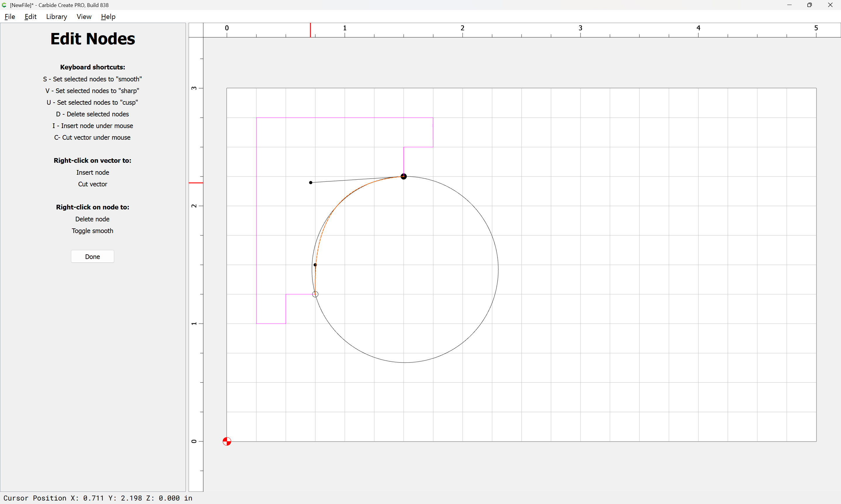Screen dimensions: 841x504
Task: Grab the far-left bezier handle endpoint
Action: click(311, 183)
